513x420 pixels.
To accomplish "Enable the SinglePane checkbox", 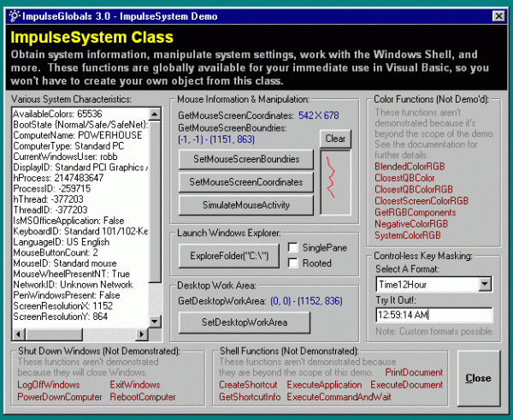I will (x=292, y=247).
